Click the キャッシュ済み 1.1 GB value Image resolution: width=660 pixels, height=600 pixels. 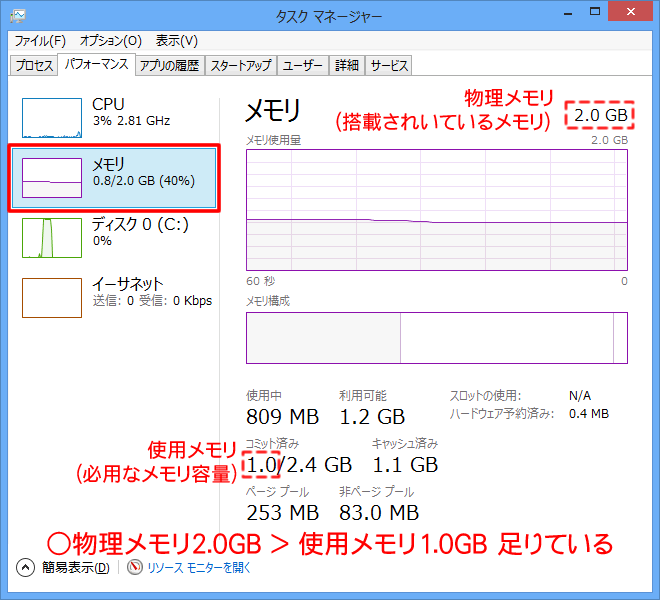point(405,465)
